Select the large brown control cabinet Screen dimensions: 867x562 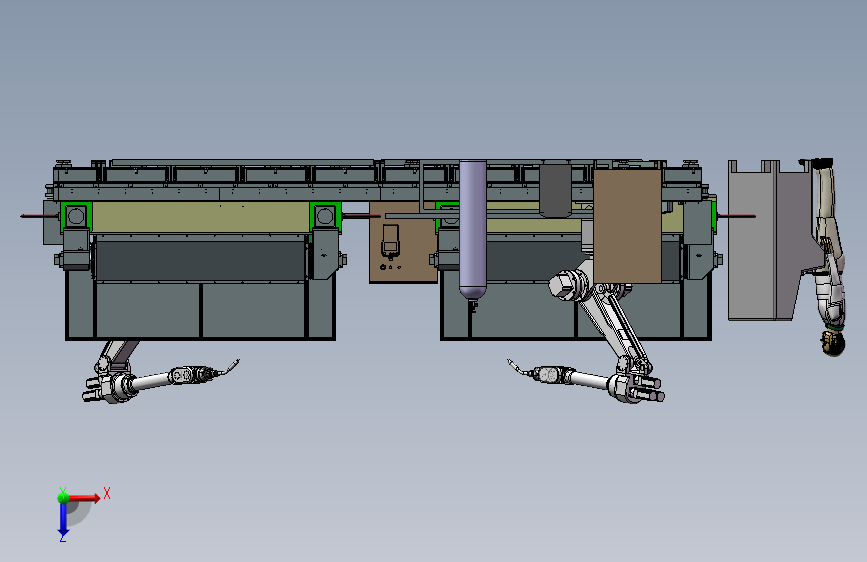627,226
